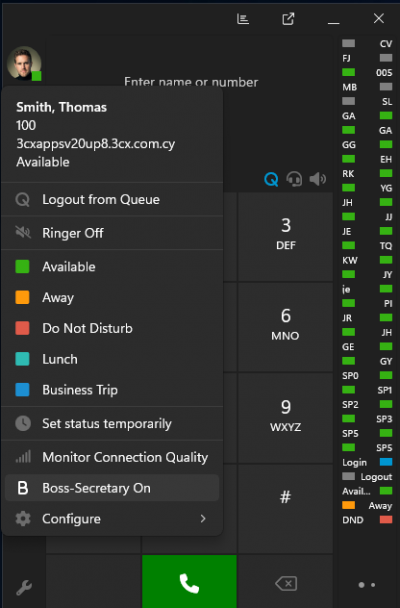Screen dimensions: 400x608
Task: Click the headset audio device icon
Action: tap(294, 179)
